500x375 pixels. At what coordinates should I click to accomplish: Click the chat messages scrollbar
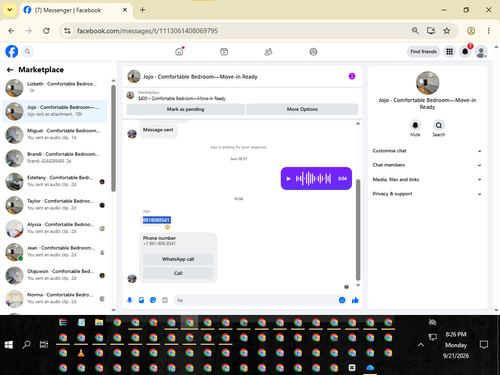click(358, 230)
